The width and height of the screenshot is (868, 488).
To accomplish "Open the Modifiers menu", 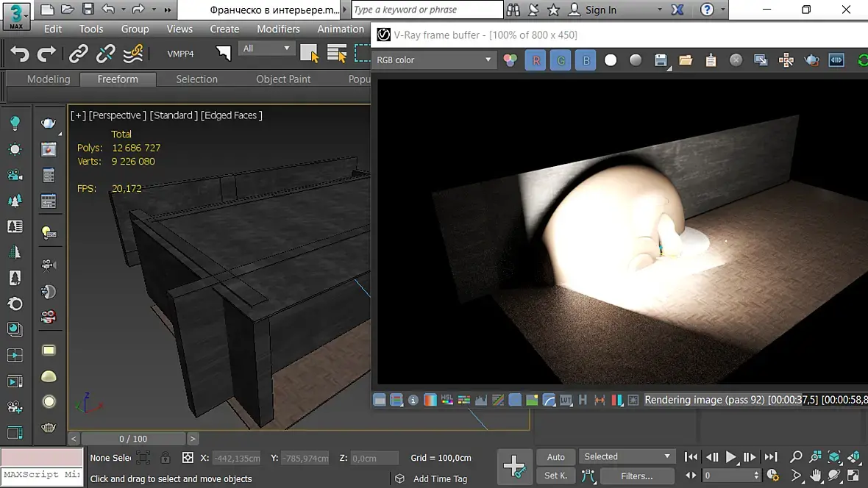I will coord(278,29).
